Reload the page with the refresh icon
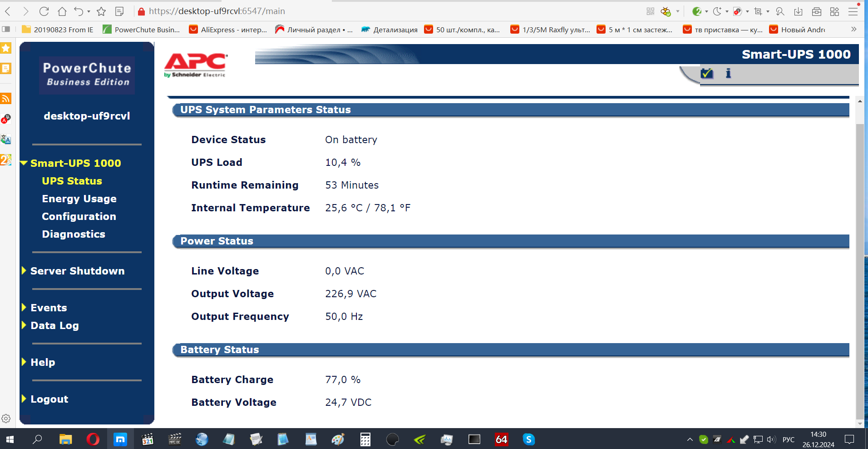This screenshot has width=868, height=449. tap(44, 11)
